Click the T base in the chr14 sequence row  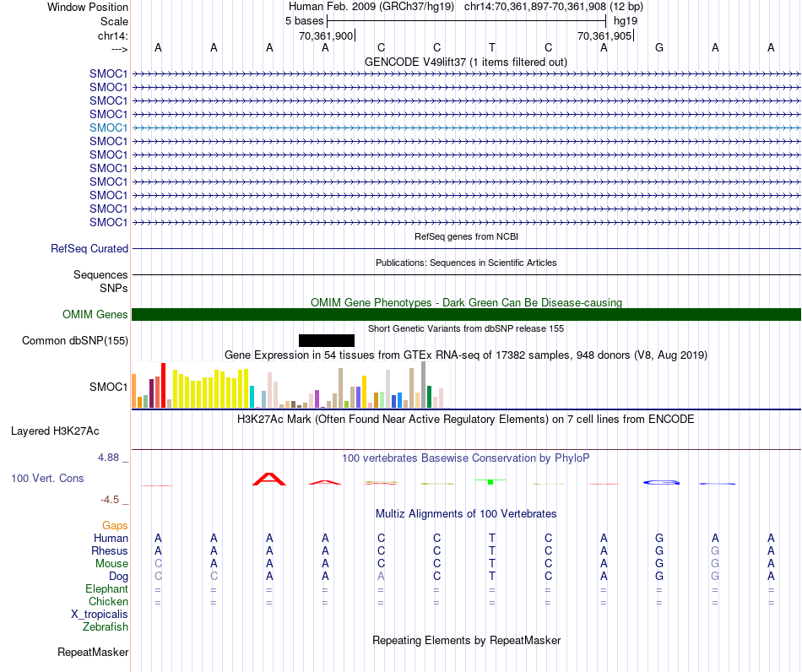pos(492,47)
